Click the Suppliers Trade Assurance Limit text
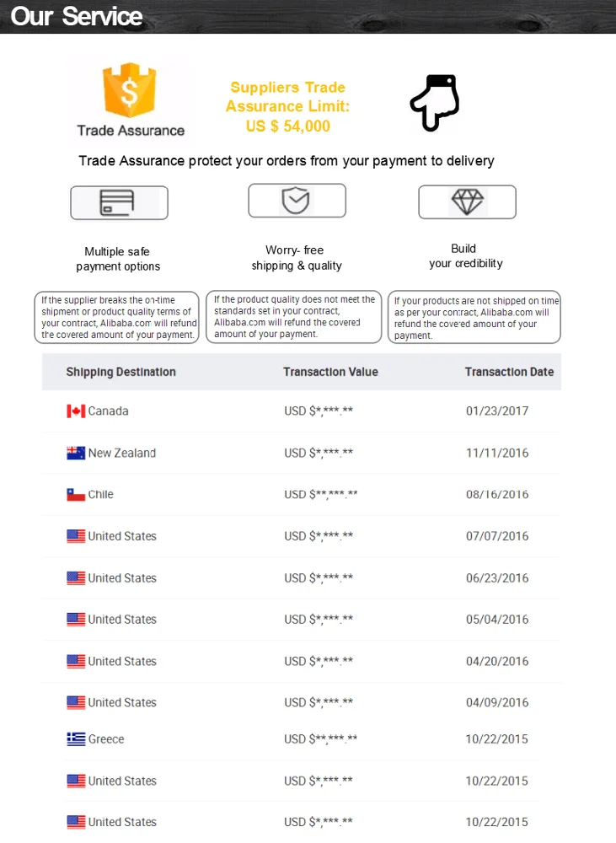The width and height of the screenshot is (616, 843). pos(288,107)
